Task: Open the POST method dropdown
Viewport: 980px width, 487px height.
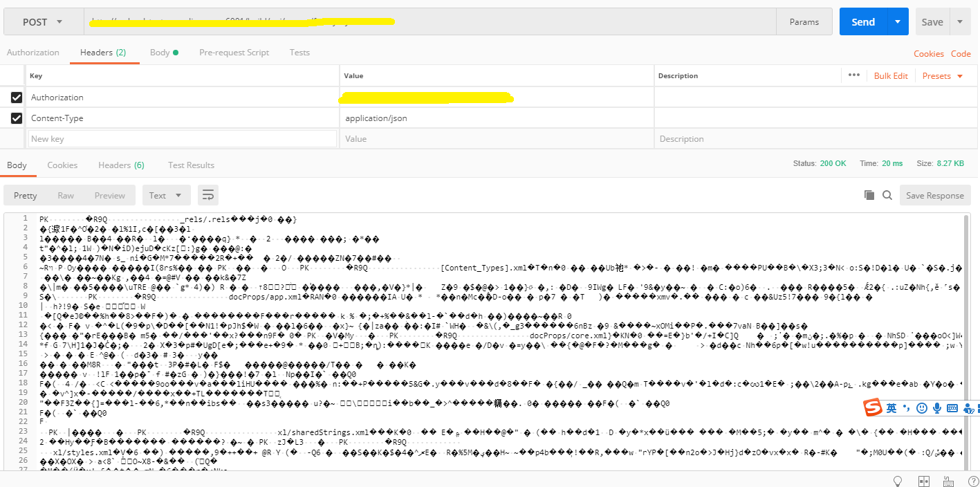Action: 44,22
